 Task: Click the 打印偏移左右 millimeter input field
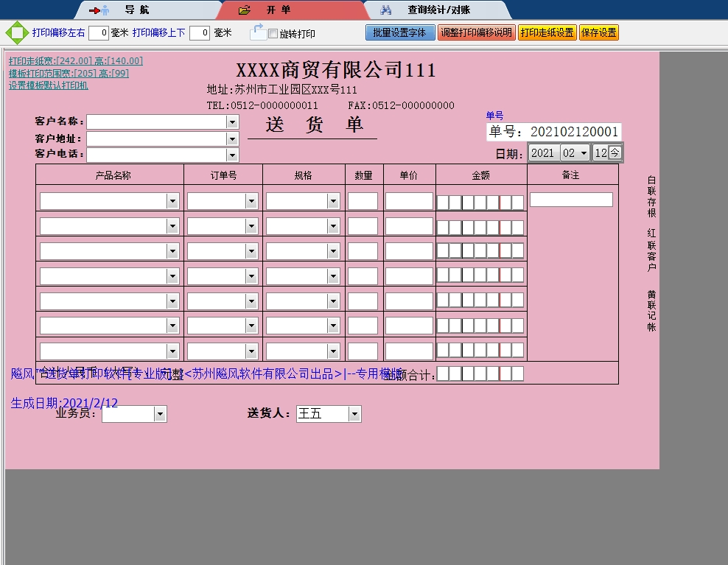point(99,33)
